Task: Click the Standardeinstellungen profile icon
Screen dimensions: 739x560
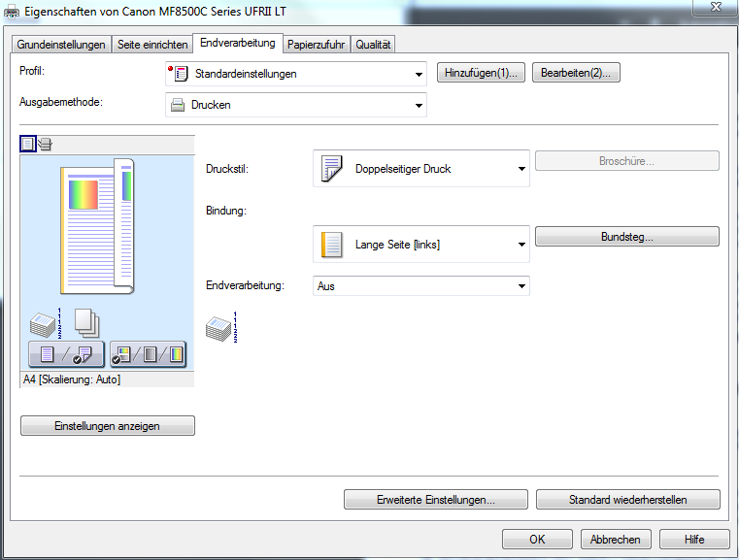Action: click(179, 74)
